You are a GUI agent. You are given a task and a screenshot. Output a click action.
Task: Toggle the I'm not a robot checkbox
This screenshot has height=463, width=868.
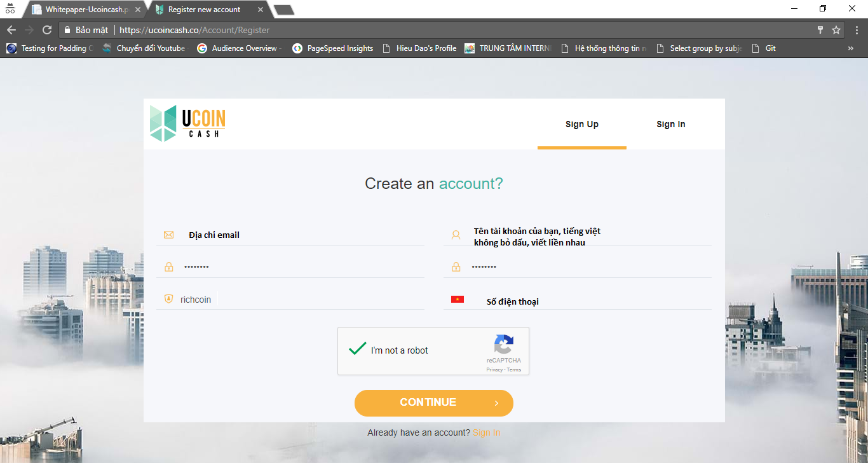[358, 349]
